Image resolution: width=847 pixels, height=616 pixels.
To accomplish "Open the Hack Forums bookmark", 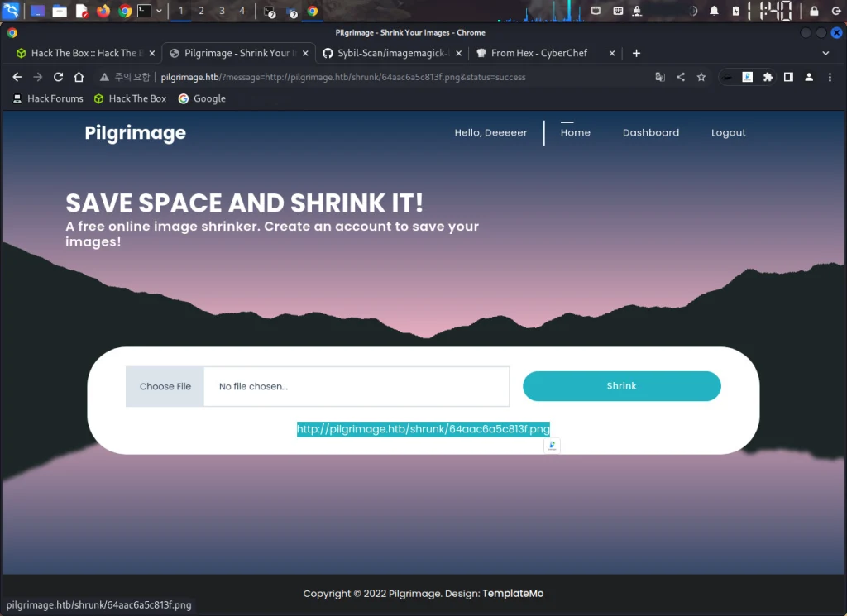I will 48,98.
